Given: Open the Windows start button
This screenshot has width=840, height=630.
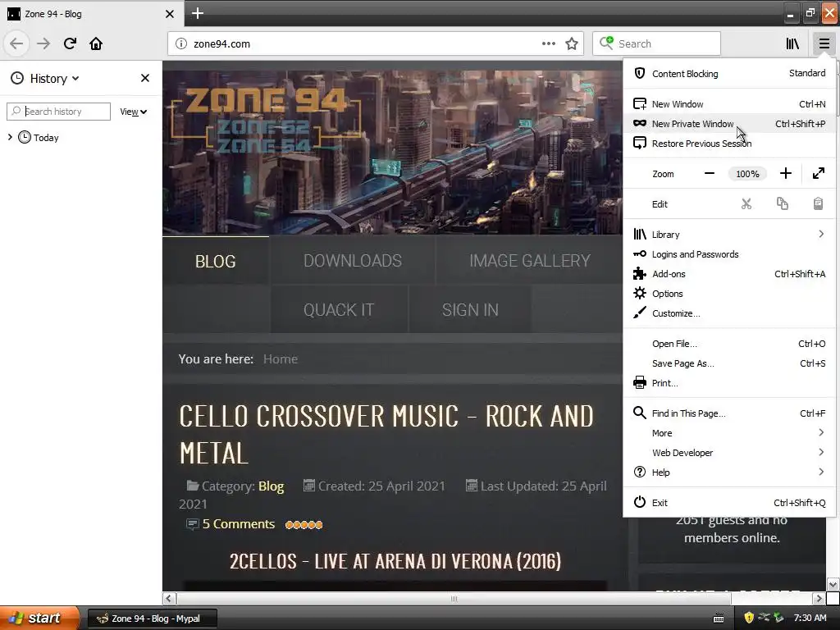Looking at the screenshot, I should (39, 618).
